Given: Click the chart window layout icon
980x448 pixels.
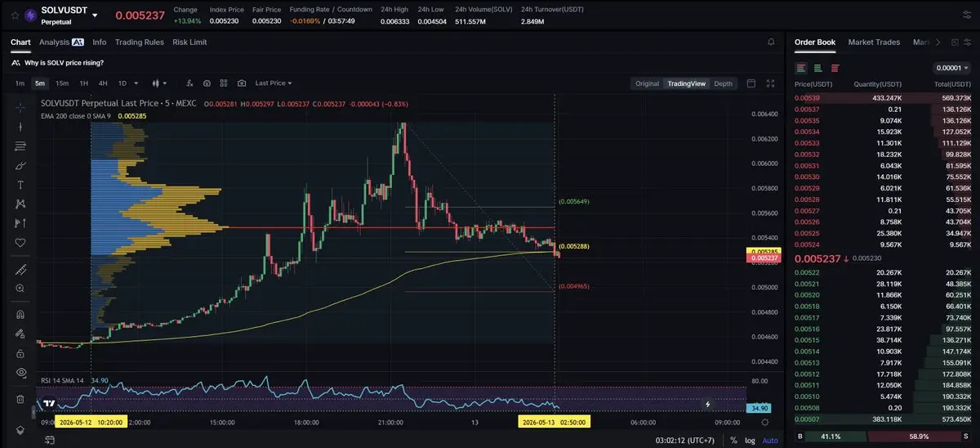Looking at the screenshot, I should coord(752,83).
